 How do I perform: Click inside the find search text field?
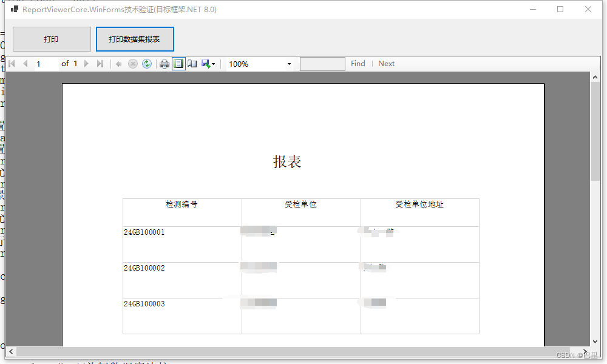click(322, 64)
